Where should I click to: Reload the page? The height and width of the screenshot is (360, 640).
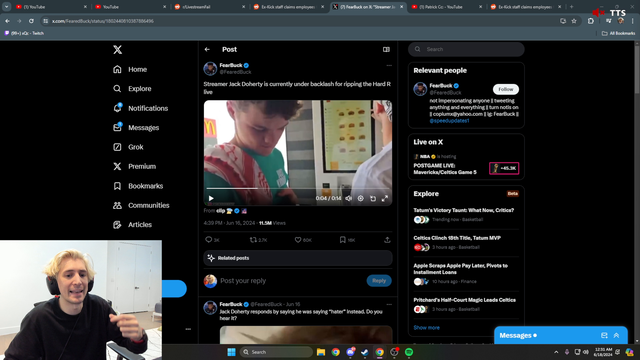coord(31,21)
